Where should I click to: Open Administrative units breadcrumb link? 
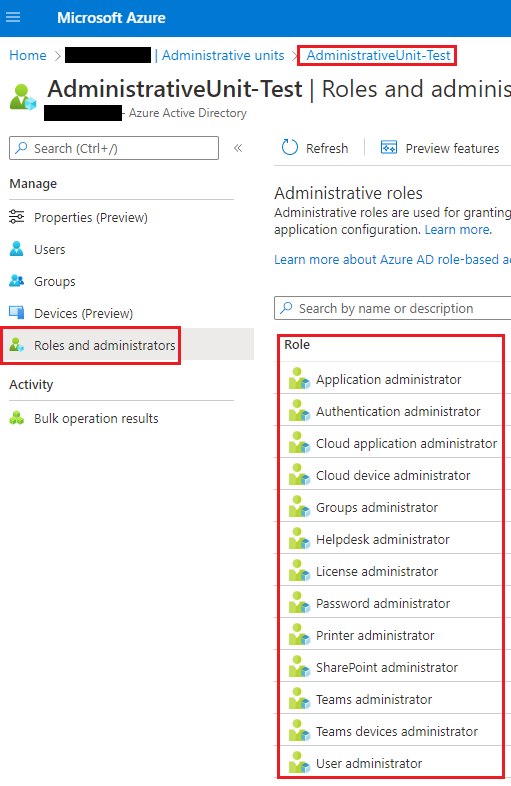(223, 55)
